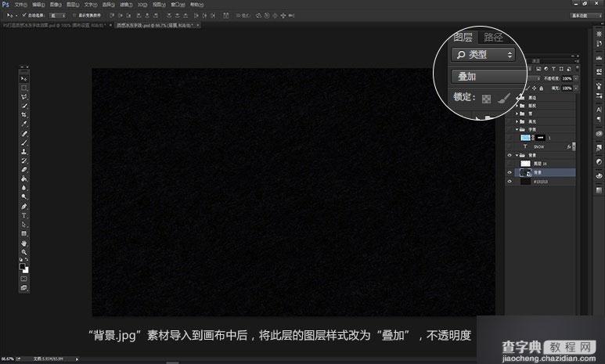
Task: Select the Zoom tool in the toolbox
Action: click(x=24, y=252)
